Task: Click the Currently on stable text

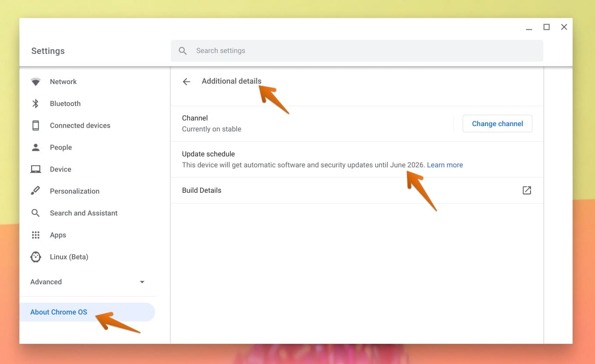Action: pos(212,129)
